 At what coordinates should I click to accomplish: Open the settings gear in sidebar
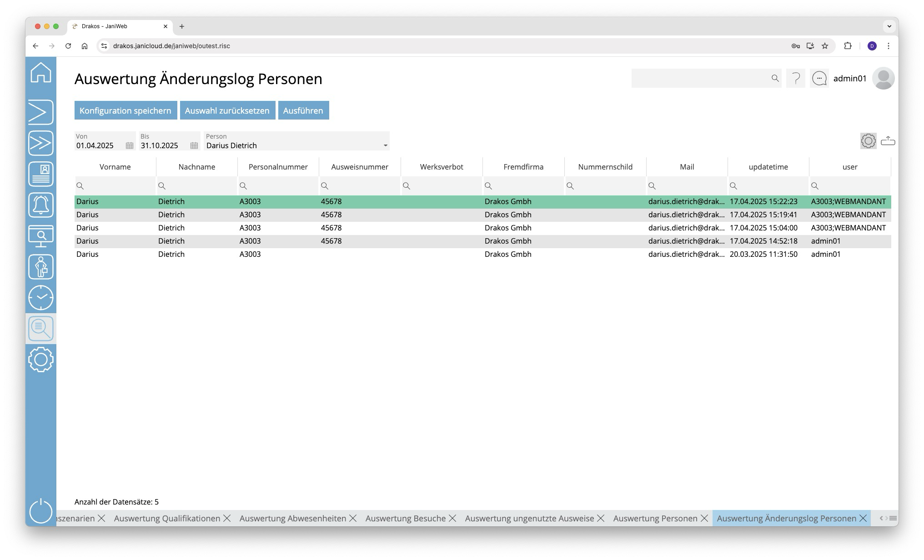coord(41,360)
